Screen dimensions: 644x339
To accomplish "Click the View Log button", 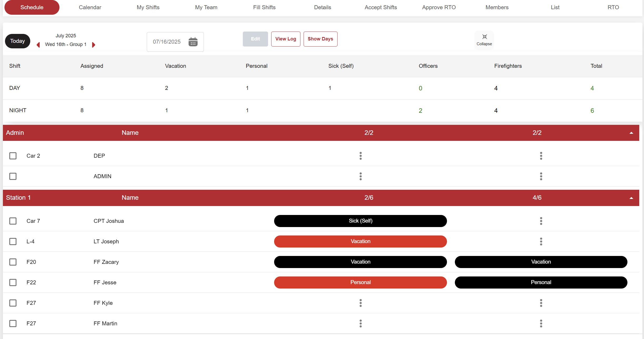I will click(x=285, y=39).
